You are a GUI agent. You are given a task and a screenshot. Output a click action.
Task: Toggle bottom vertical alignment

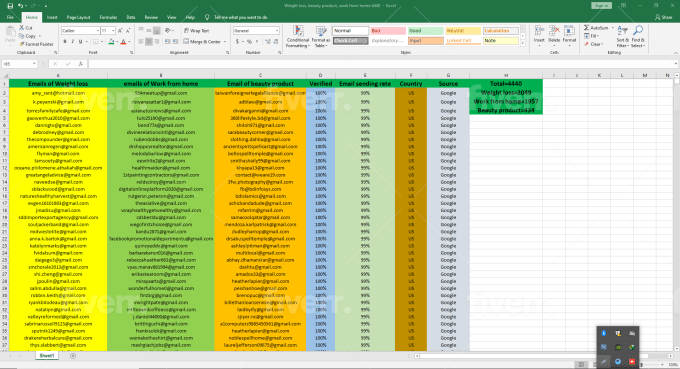pyautogui.click(x=157, y=31)
